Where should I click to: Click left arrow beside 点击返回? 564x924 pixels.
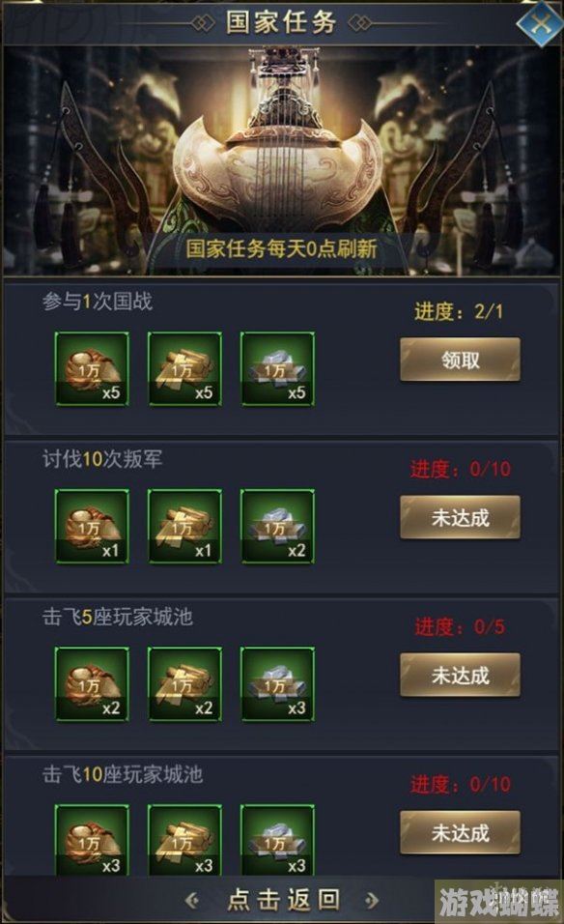click(192, 900)
